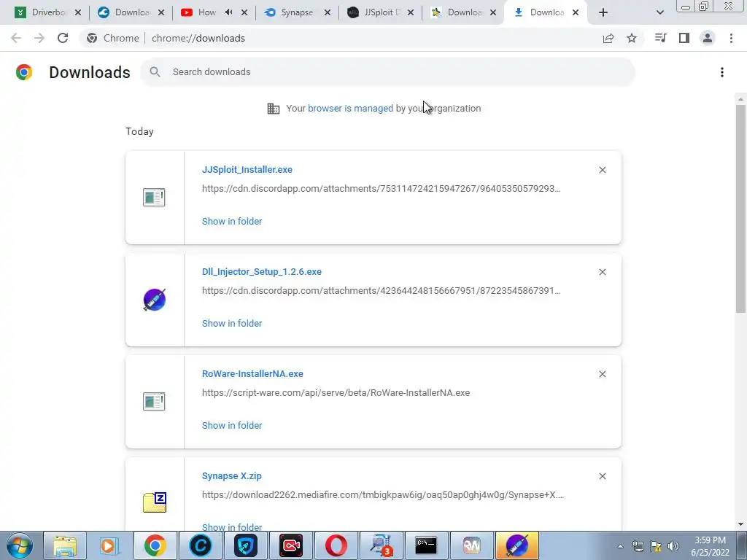
Task: Open the command prompt taskbar icon
Action: 426,545
